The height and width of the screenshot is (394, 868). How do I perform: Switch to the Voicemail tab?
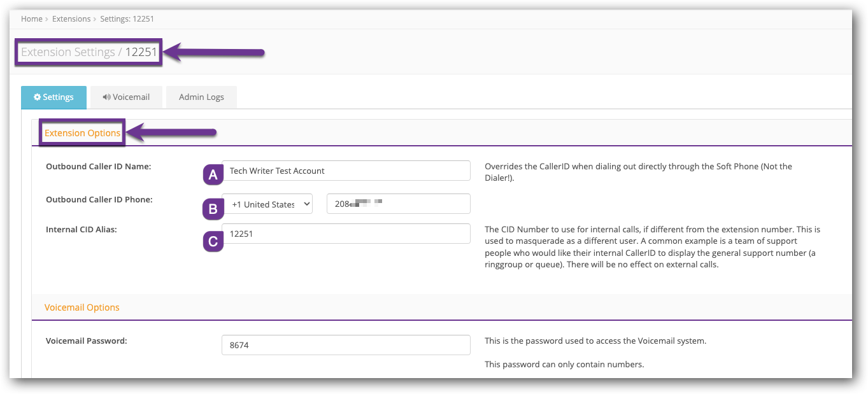point(126,97)
